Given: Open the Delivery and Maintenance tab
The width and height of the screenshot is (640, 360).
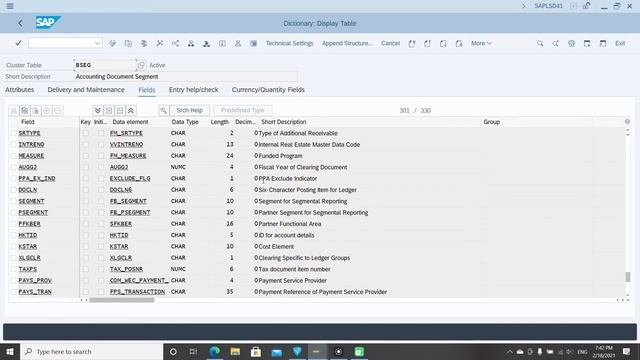Looking at the screenshot, I should tap(86, 90).
